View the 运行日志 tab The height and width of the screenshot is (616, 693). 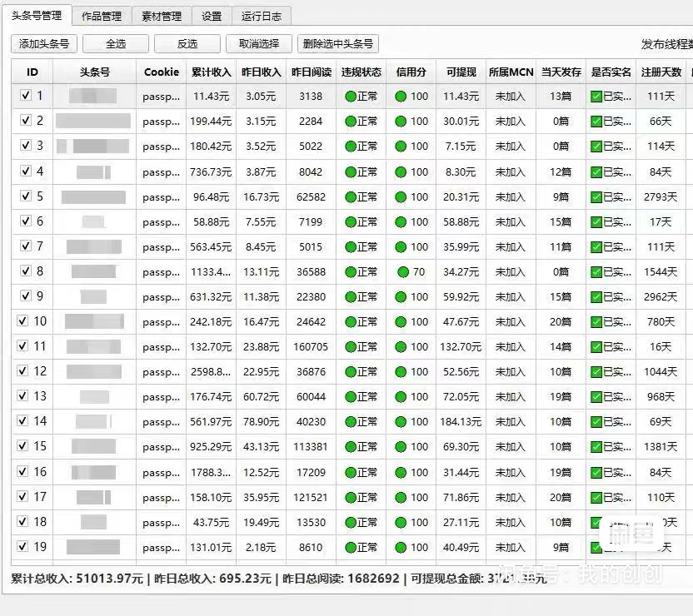[262, 17]
